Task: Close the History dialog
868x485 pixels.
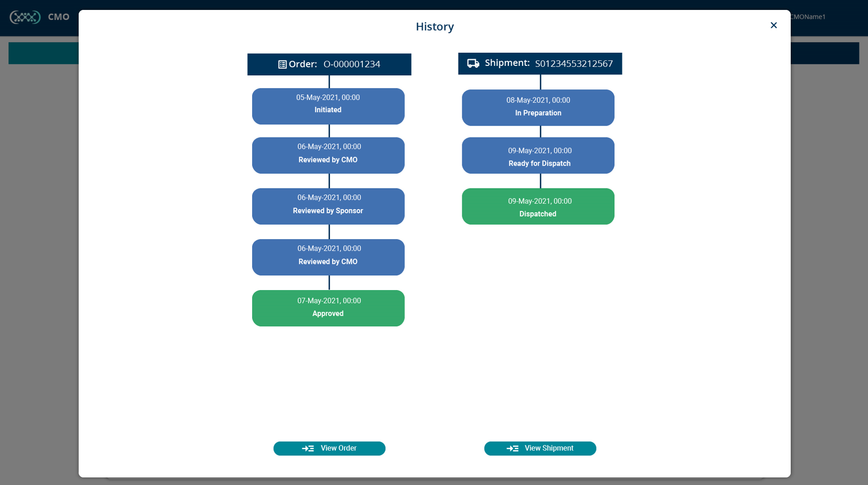Action: coord(773,25)
